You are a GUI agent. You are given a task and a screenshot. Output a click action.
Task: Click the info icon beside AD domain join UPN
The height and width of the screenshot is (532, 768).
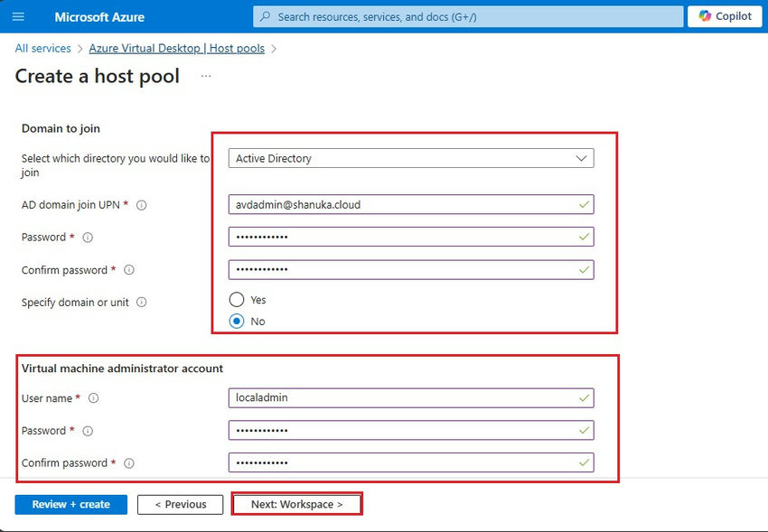click(142, 205)
